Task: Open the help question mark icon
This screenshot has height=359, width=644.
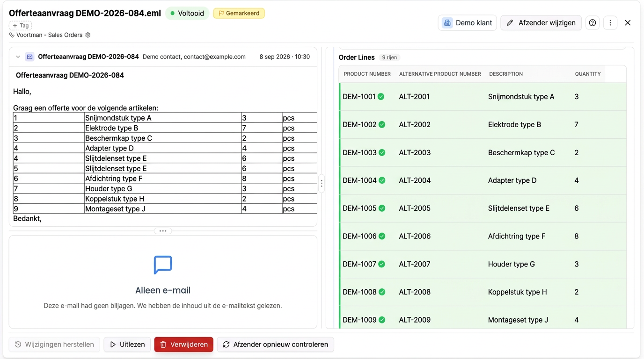Action: (593, 23)
